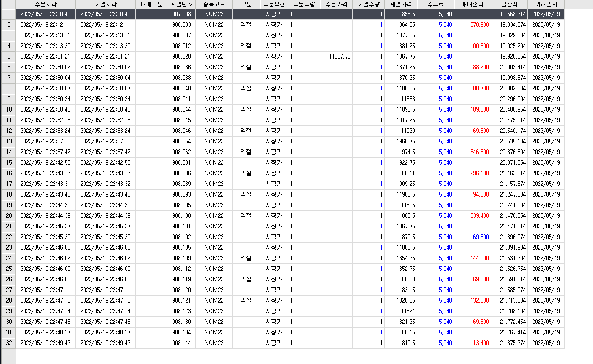
Task: Select the 수수료 5,040 cell in row 20
Action: click(x=435, y=215)
